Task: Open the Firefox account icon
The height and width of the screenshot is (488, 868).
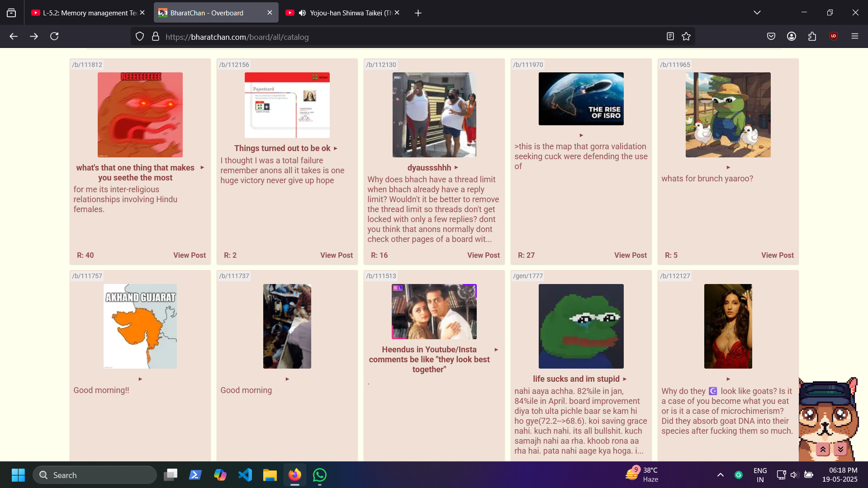Action: 792,37
